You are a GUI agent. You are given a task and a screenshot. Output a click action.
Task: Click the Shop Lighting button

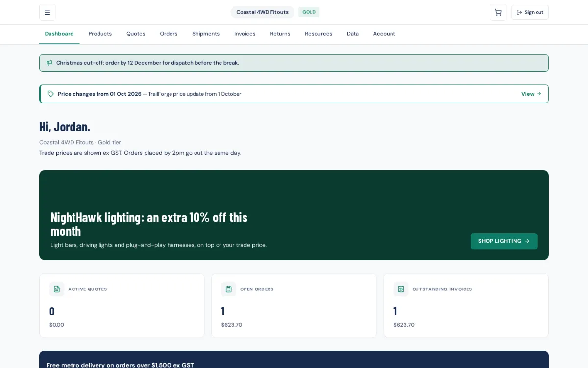(x=504, y=241)
